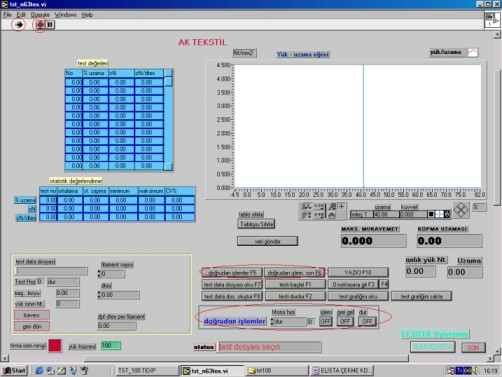
Task: Click the first system tray icon
Action: click(x=452, y=370)
